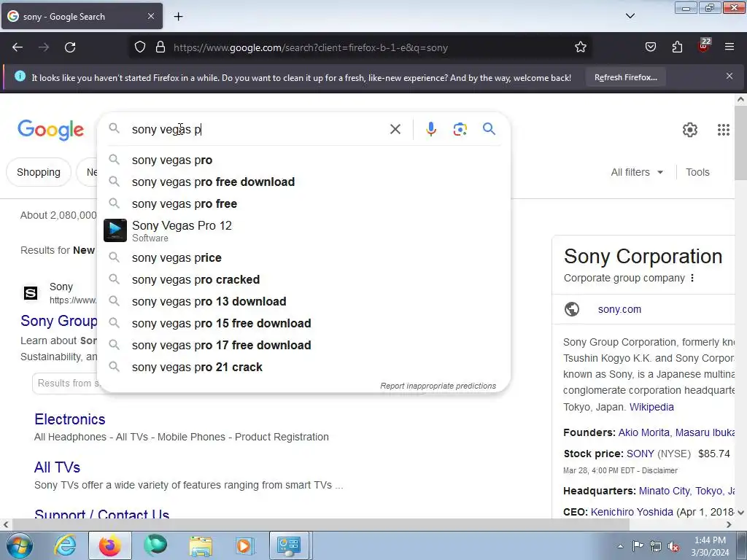Image resolution: width=747 pixels, height=560 pixels.
Task: Open the Support / Contact Us sitelink
Action: (x=101, y=513)
